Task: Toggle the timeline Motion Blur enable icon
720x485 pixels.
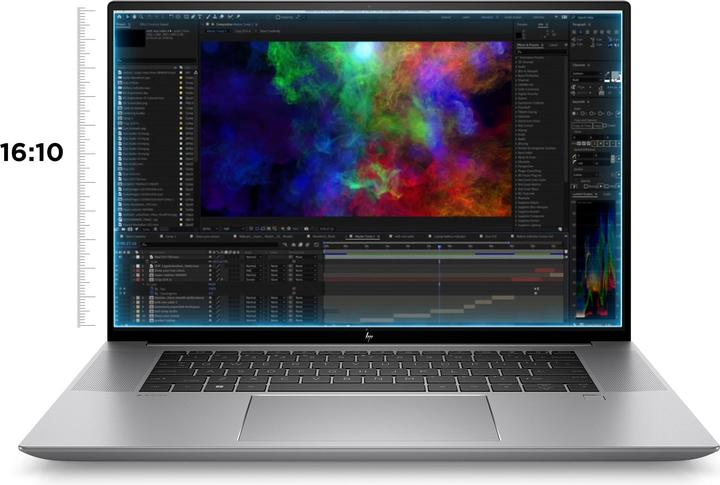Action: point(307,245)
